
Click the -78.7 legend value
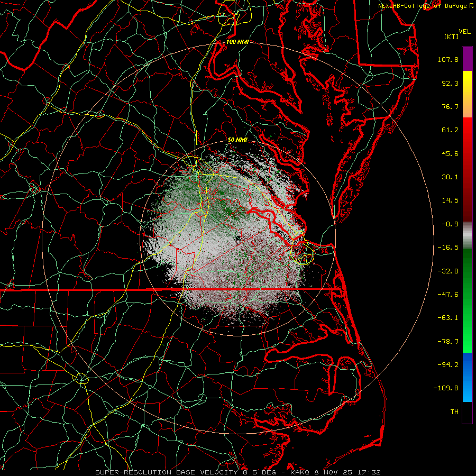(448, 342)
